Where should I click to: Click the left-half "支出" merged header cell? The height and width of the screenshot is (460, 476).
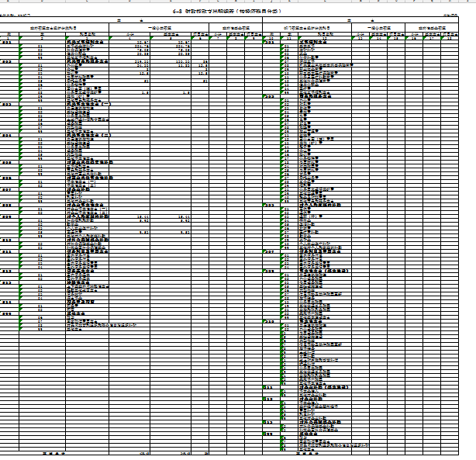tap(119, 21)
